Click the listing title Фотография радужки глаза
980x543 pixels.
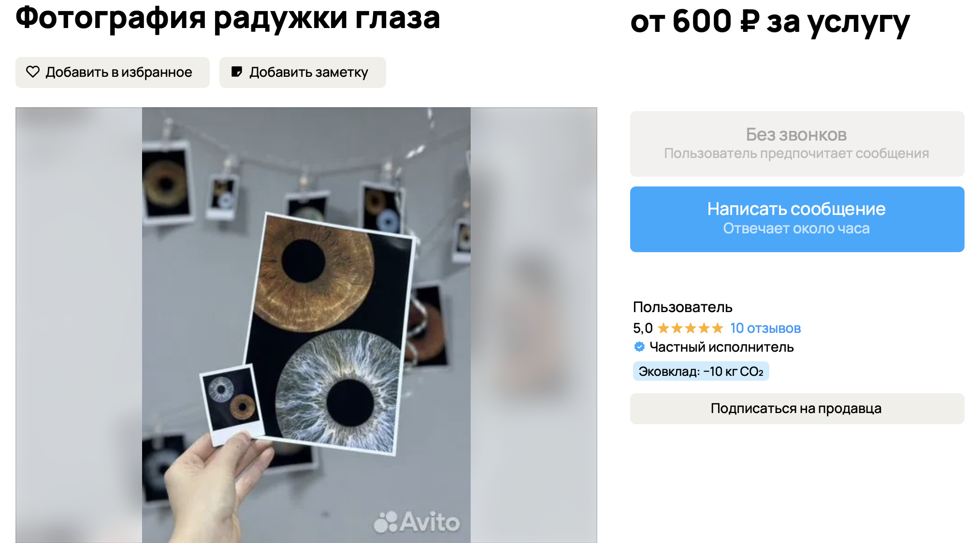[228, 18]
